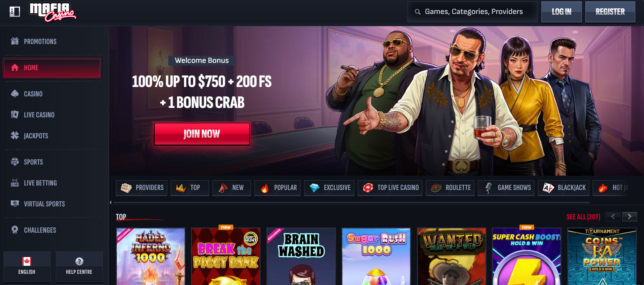The width and height of the screenshot is (644, 285).
Task: Select the Exclusive diamond category
Action: pos(329,188)
